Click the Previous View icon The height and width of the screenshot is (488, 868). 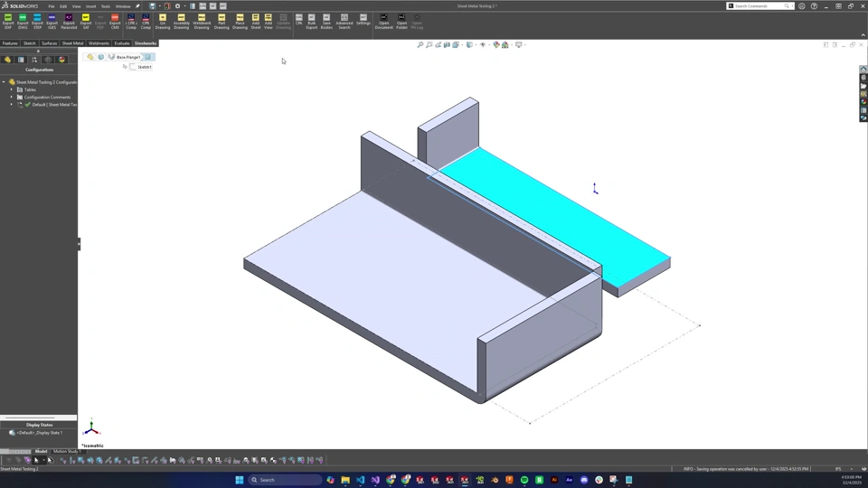438,45
